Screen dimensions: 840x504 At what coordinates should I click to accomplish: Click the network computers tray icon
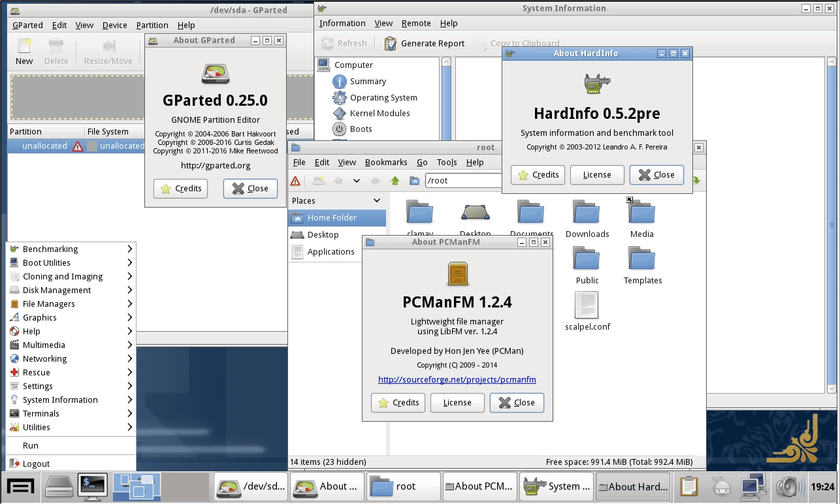click(753, 486)
